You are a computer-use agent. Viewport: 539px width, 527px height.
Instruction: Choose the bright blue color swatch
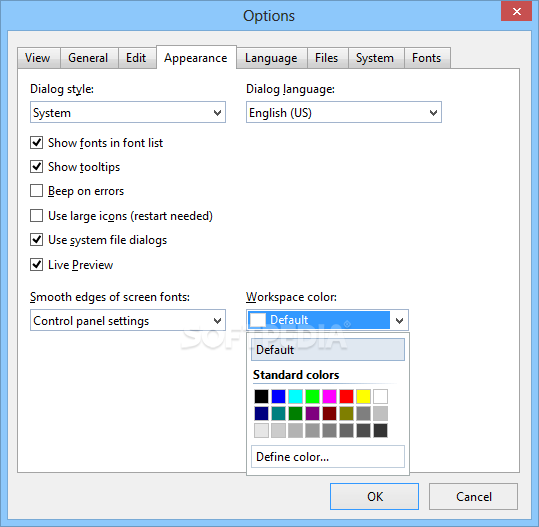pos(278,396)
